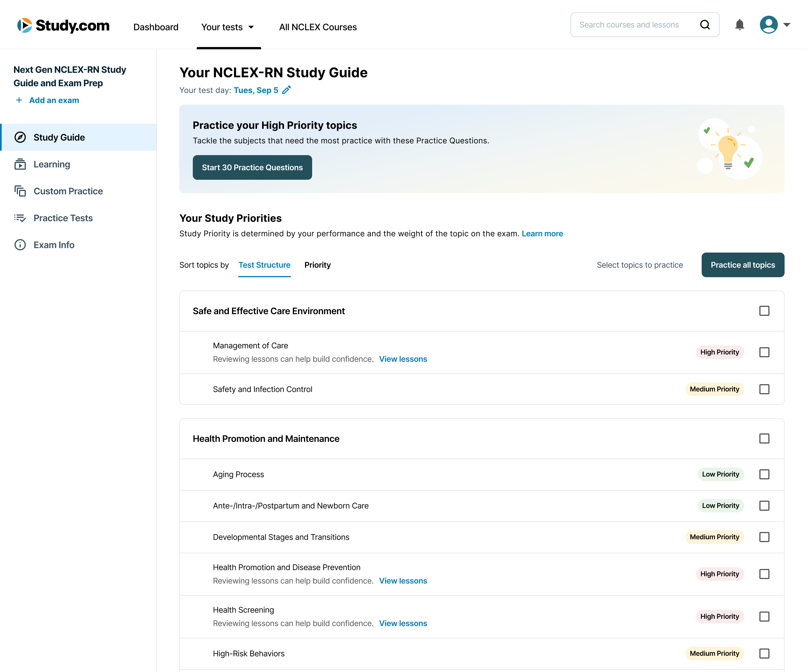Tick the Health Screening checkbox
The height and width of the screenshot is (672, 807).
pyautogui.click(x=764, y=616)
